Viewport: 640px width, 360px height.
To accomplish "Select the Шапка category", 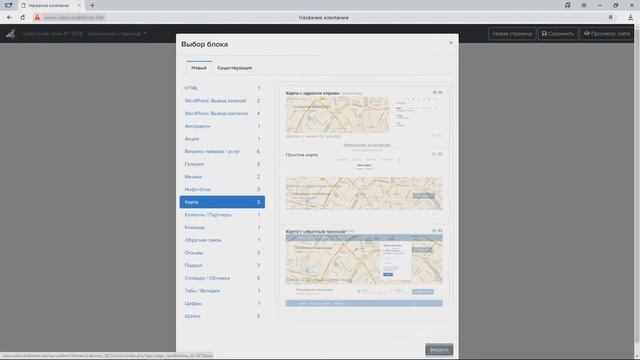I will (x=222, y=316).
